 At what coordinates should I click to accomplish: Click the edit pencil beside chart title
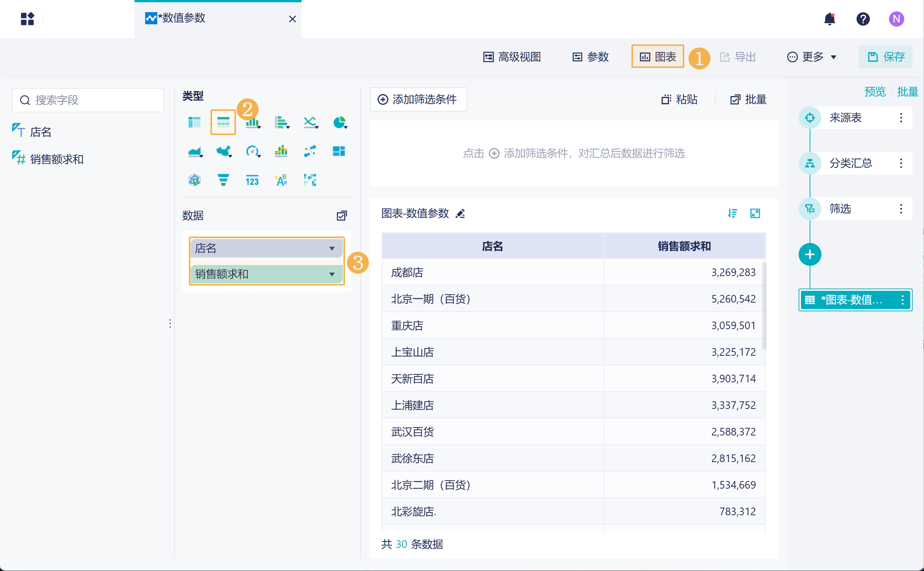[x=460, y=214]
